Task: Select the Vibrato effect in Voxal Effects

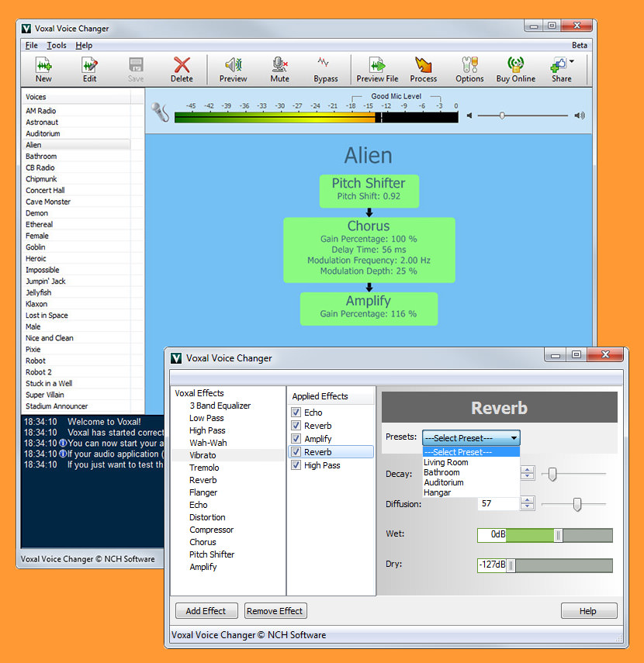Action: pos(203,455)
